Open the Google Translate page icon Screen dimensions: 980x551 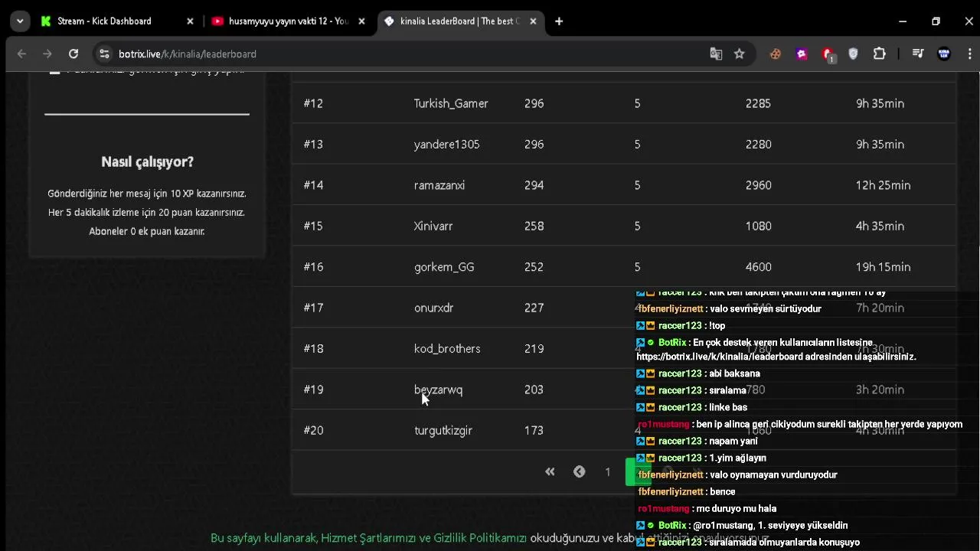[716, 54]
